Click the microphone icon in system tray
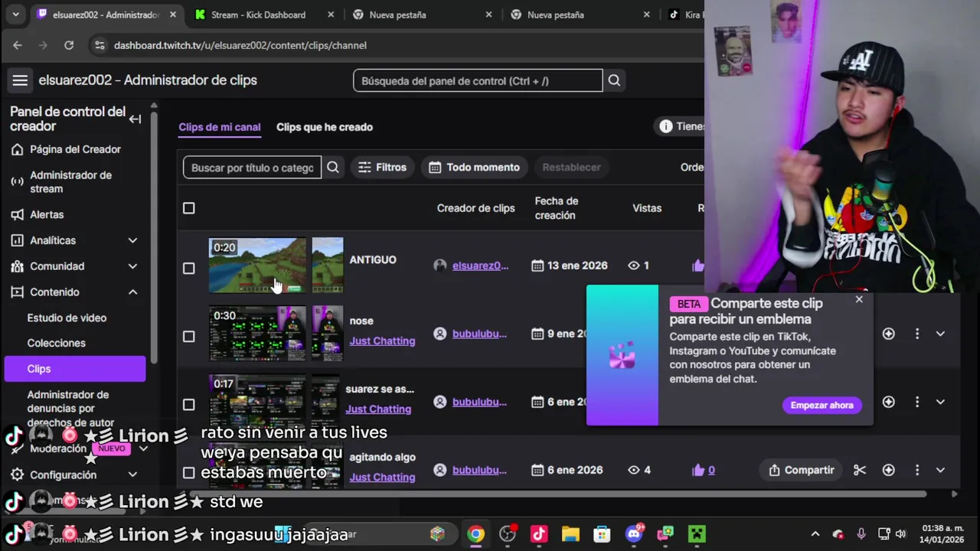Viewport: 980px width, 551px height. (861, 534)
